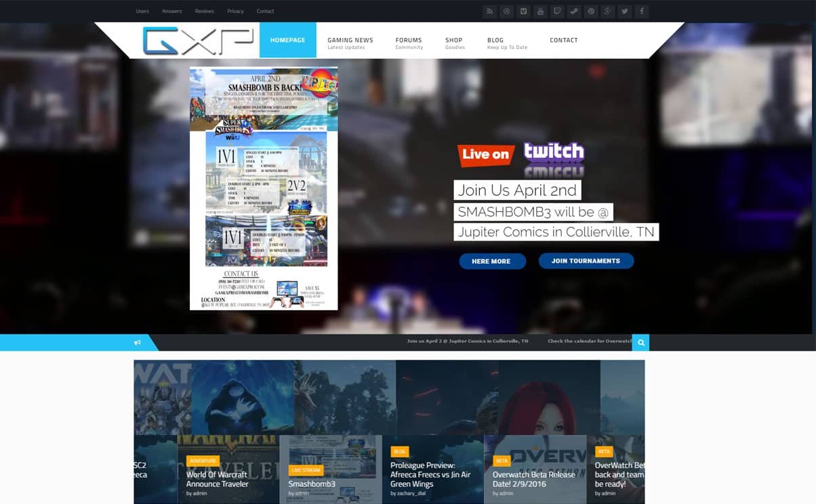Image resolution: width=816 pixels, height=504 pixels.
Task: Open the Privacy link
Action: coord(235,11)
